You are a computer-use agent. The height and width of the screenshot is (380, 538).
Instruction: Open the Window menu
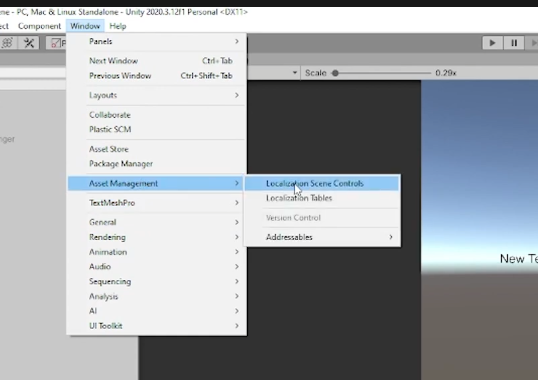click(x=85, y=26)
